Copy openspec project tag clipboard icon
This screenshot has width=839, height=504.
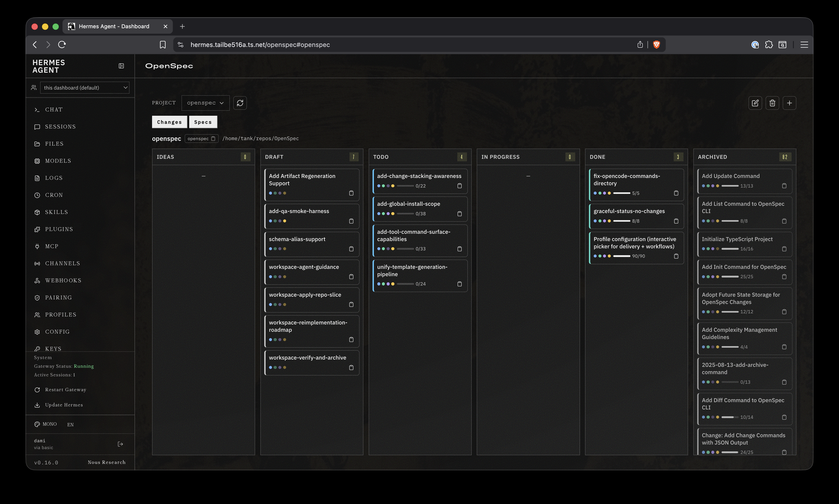click(x=213, y=139)
